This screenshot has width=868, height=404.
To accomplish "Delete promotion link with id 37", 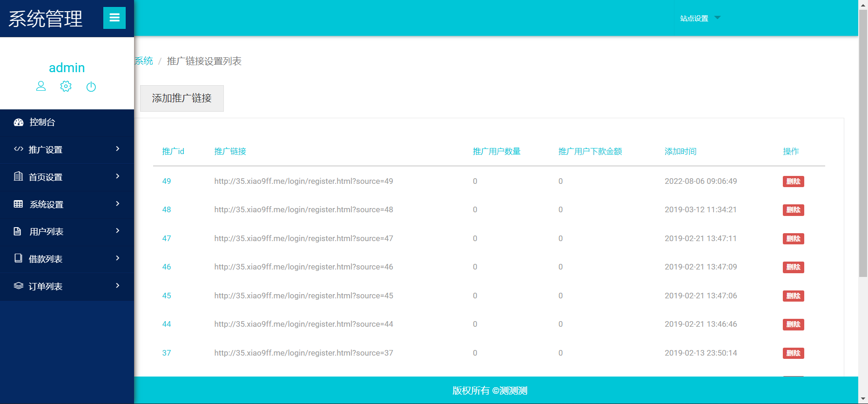I will pyautogui.click(x=793, y=353).
